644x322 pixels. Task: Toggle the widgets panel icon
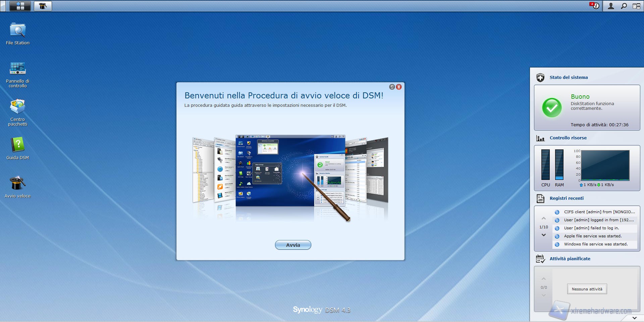point(636,6)
